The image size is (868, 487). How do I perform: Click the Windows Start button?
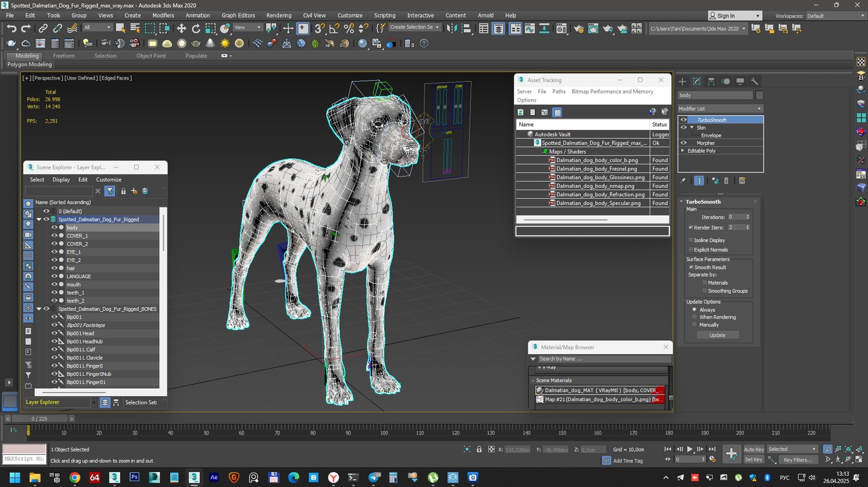pos(15,478)
